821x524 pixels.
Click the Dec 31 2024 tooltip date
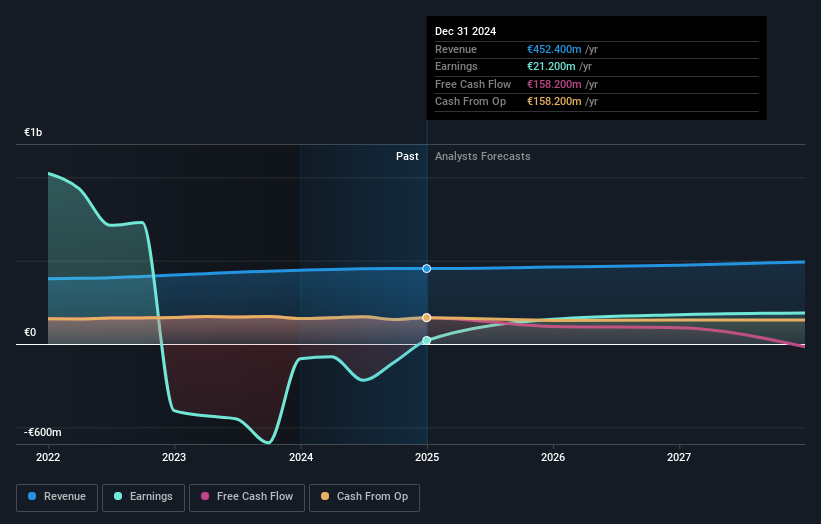[x=465, y=31]
